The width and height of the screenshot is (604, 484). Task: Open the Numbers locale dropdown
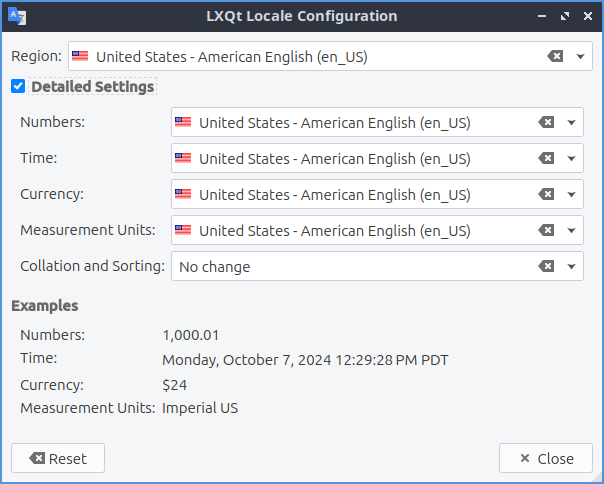click(572, 123)
